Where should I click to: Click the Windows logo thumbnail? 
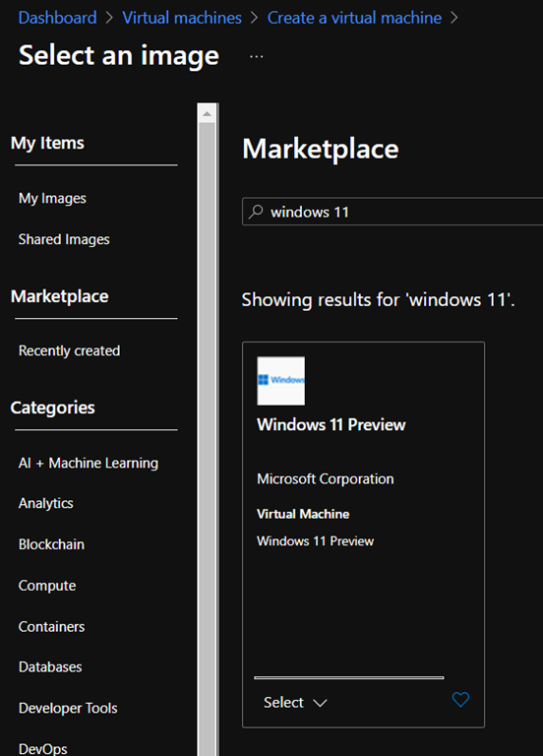coord(281,381)
